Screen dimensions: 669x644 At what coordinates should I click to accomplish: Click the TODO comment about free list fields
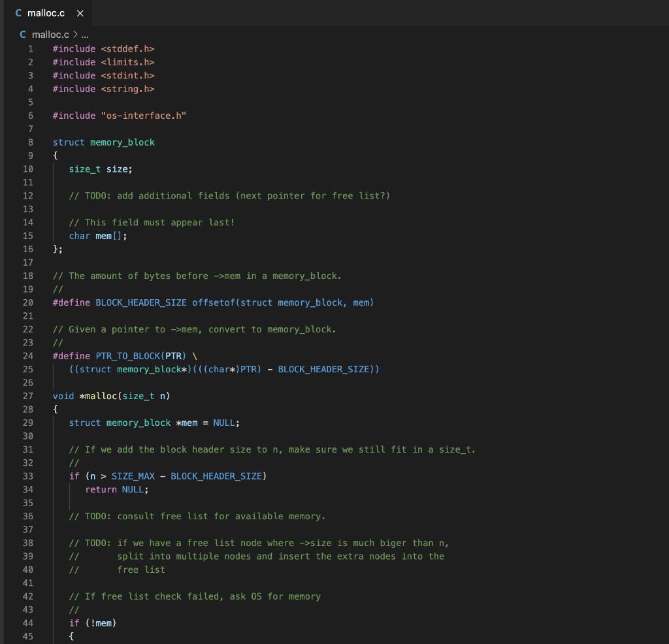click(229, 195)
